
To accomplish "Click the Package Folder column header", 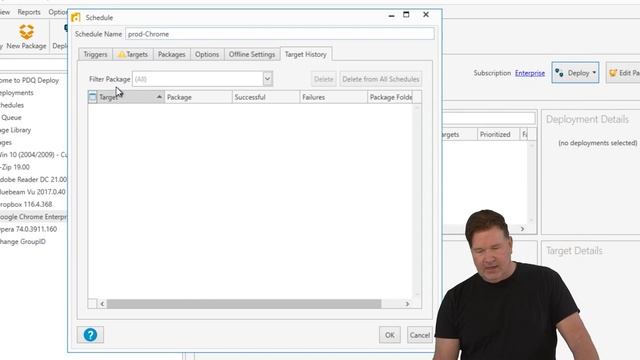I will (391, 97).
